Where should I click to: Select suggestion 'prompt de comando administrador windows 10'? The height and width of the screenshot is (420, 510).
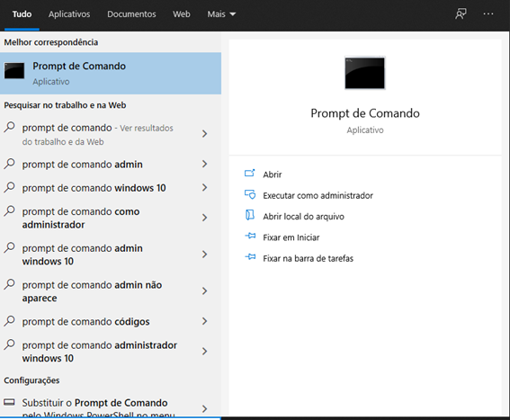pos(111,352)
